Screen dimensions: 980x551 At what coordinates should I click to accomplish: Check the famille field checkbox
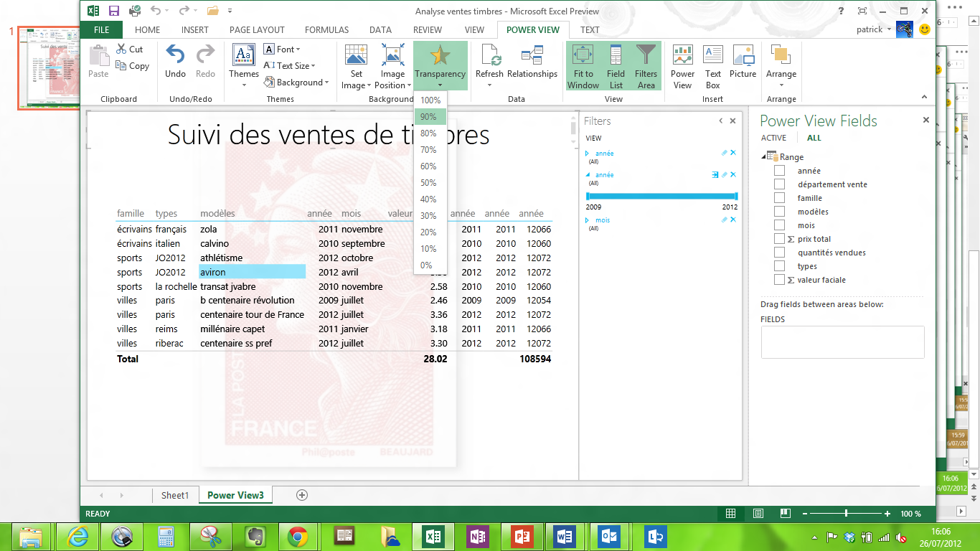tap(779, 198)
